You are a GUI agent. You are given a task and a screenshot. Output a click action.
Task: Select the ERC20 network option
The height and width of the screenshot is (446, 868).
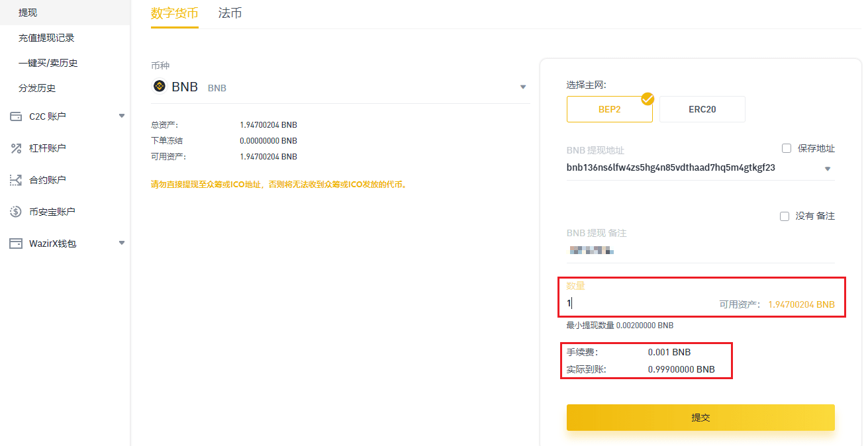(x=702, y=109)
